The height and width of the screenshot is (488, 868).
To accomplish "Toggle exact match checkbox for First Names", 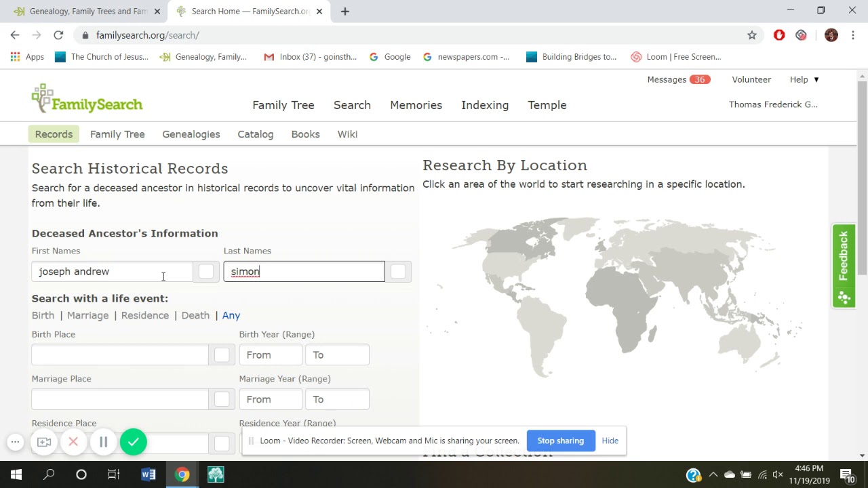I will click(x=206, y=272).
